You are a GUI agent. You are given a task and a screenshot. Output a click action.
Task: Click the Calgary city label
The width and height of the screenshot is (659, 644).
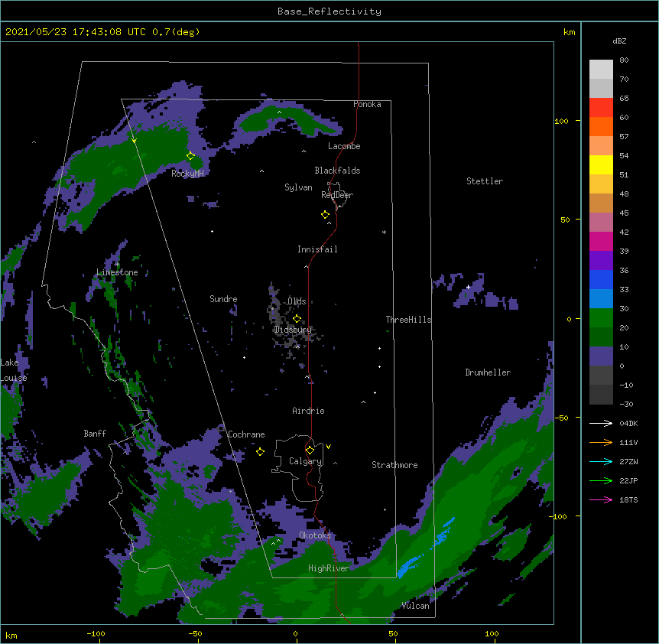click(306, 461)
